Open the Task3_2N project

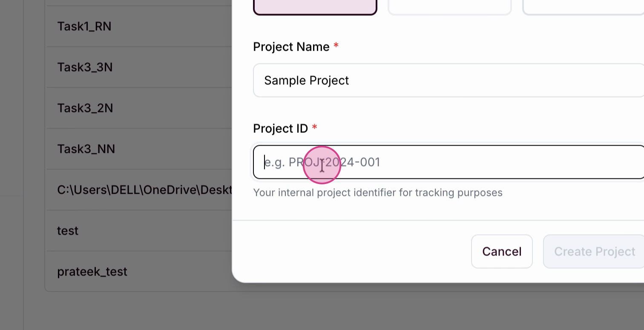coord(85,108)
